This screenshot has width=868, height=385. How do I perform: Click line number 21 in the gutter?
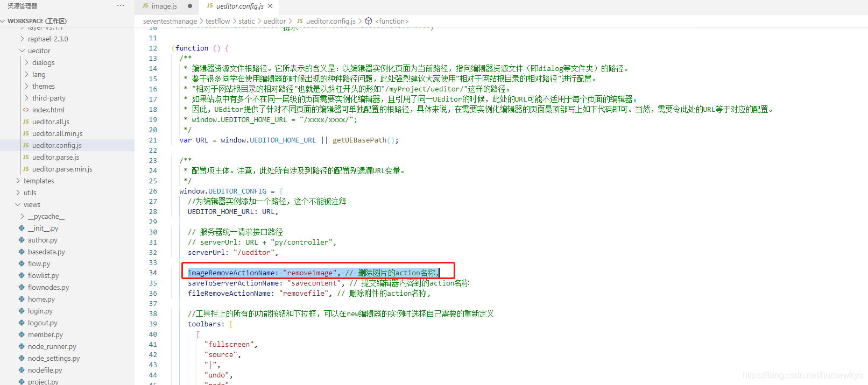tap(153, 140)
